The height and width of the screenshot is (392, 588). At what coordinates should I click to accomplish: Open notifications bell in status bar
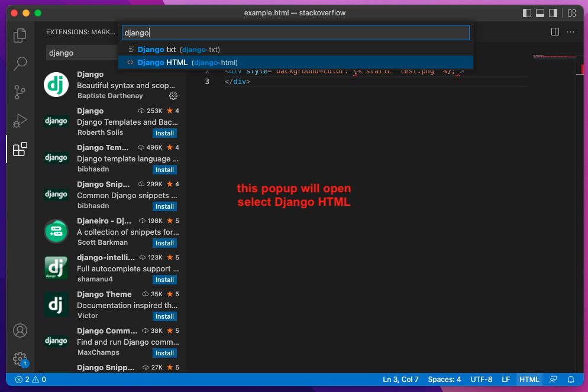(571, 380)
